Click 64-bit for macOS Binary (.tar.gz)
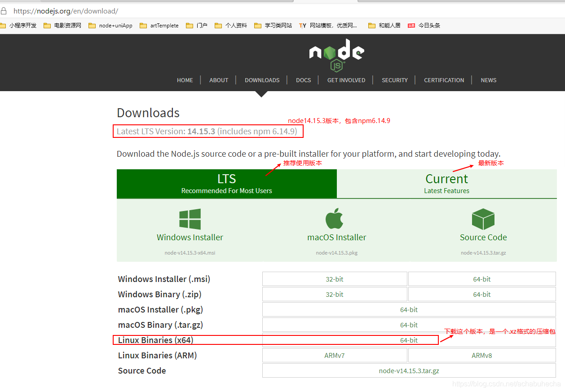 [x=409, y=325]
